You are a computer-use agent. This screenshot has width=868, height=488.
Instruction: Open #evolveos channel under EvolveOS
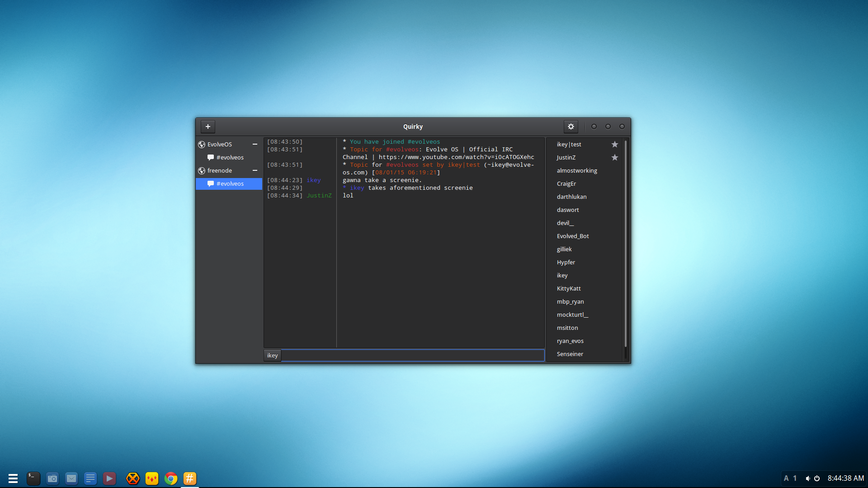click(229, 158)
